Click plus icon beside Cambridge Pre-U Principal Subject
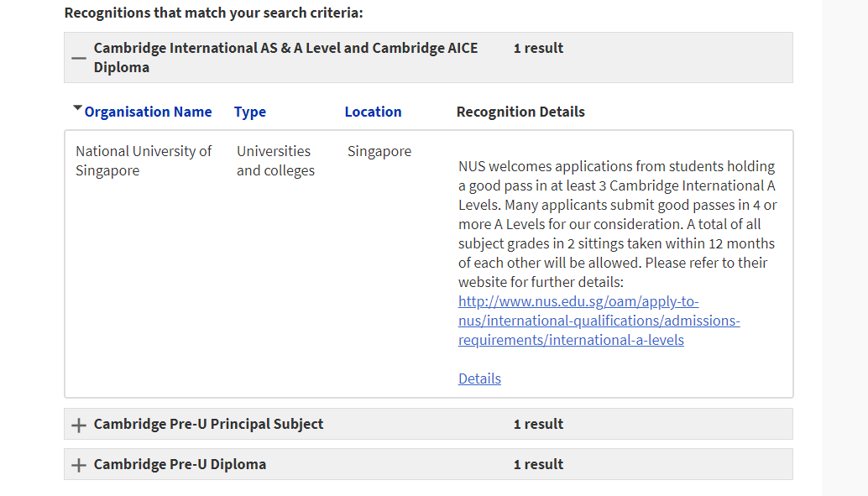868x496 pixels. point(79,425)
